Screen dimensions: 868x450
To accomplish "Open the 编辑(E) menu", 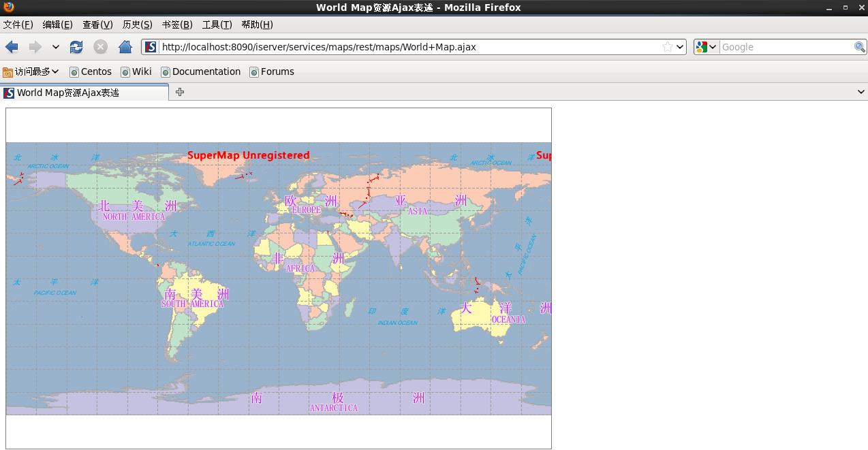I will (x=57, y=25).
